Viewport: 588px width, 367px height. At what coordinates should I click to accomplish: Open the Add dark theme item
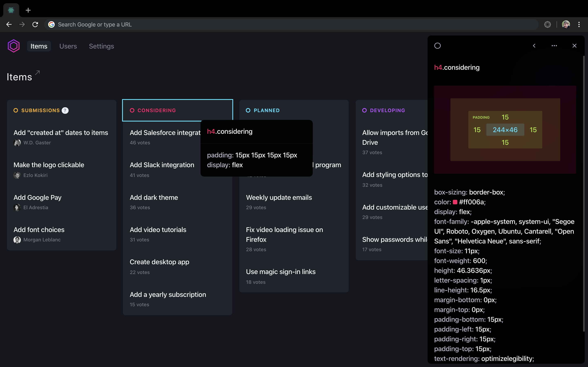[x=154, y=197]
